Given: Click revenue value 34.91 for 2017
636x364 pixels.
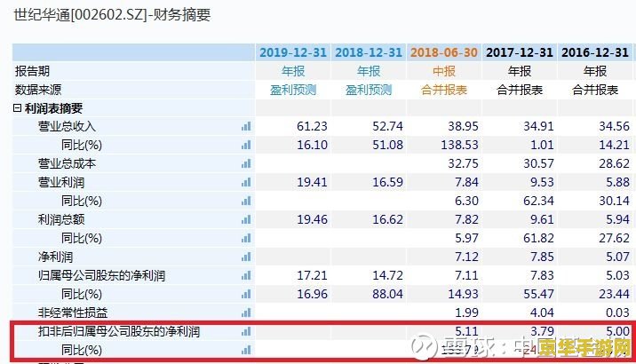Looking at the screenshot, I should tap(538, 126).
